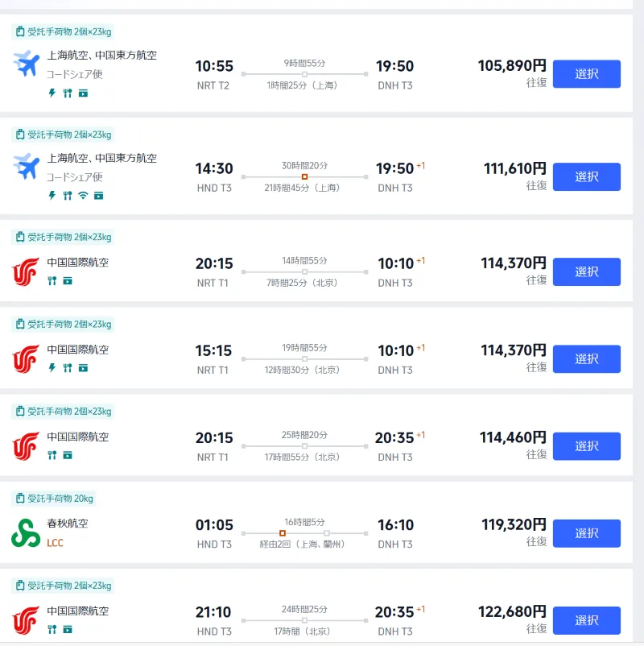The height and width of the screenshot is (646, 644).
Task: Click Wi-Fi amenity icon on 14:30 flight
Action: (x=82, y=196)
